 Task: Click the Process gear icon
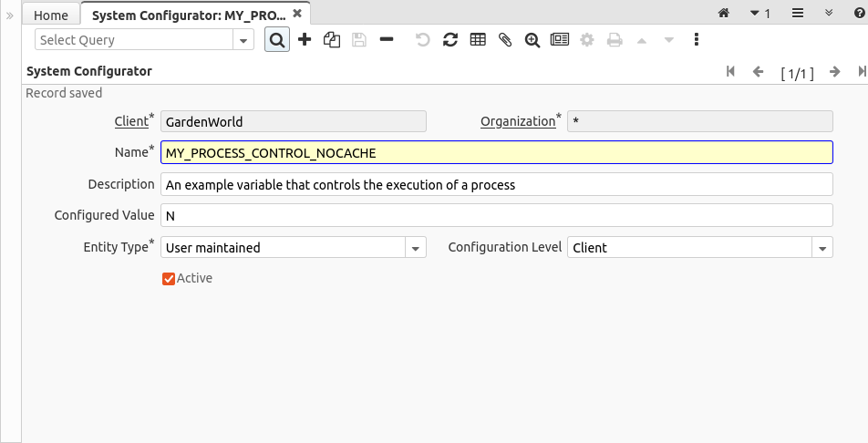pyautogui.click(x=587, y=40)
